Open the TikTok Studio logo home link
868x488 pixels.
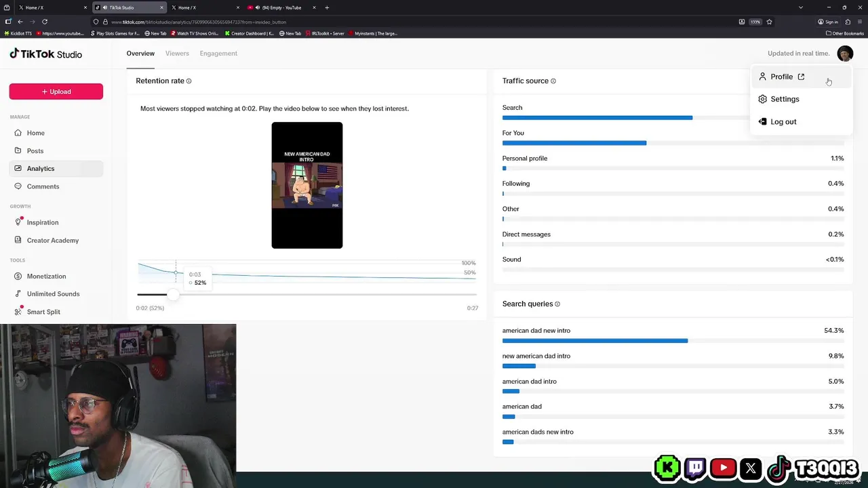(x=45, y=54)
